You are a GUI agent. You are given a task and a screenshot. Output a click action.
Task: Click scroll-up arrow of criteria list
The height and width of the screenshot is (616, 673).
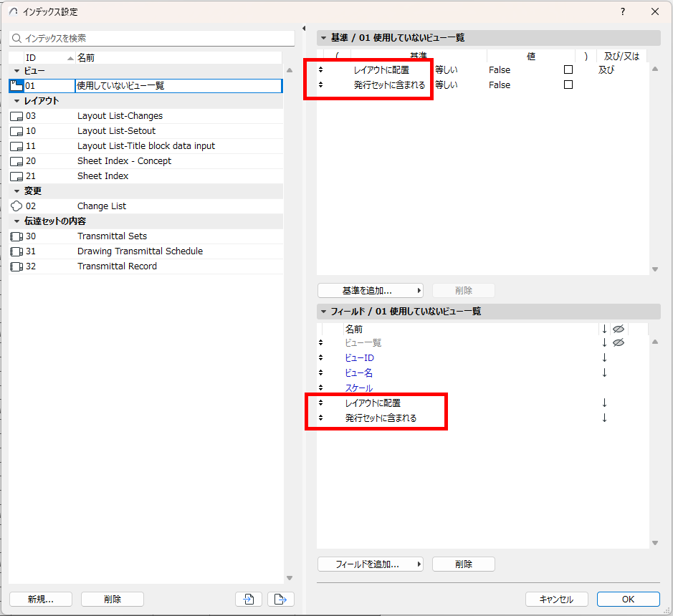click(655, 69)
